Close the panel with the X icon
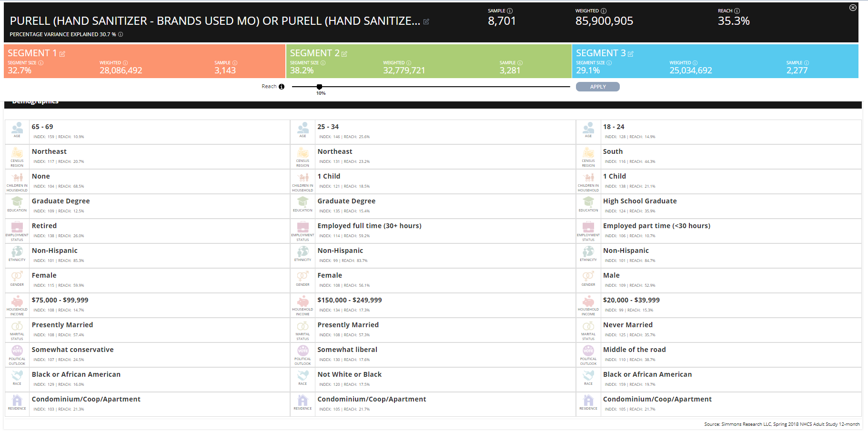Image resolution: width=868 pixels, height=432 pixels. (x=853, y=8)
